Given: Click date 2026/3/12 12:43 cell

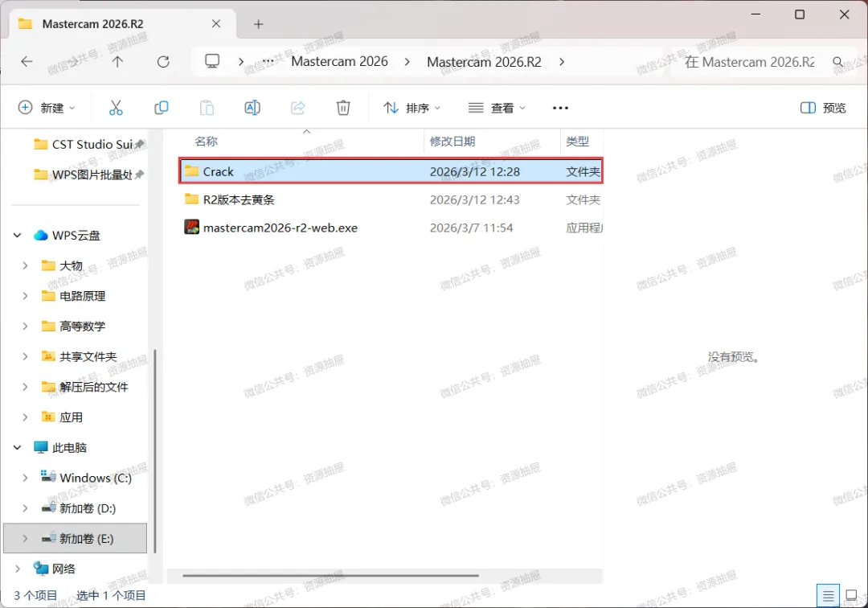Looking at the screenshot, I should [x=474, y=200].
